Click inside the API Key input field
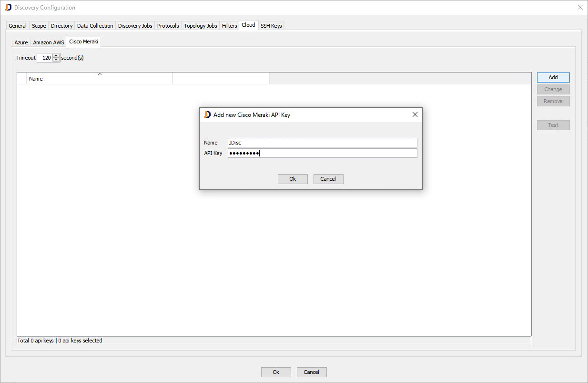 pos(322,153)
